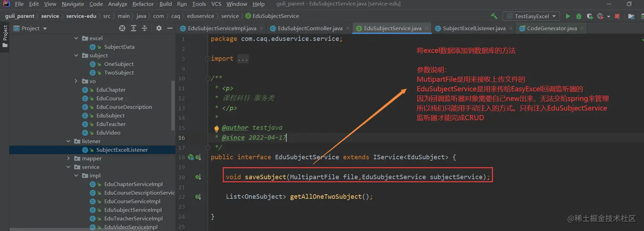644x231 pixels.
Task: Click Expand All icon in Project panel
Action: point(134,28)
